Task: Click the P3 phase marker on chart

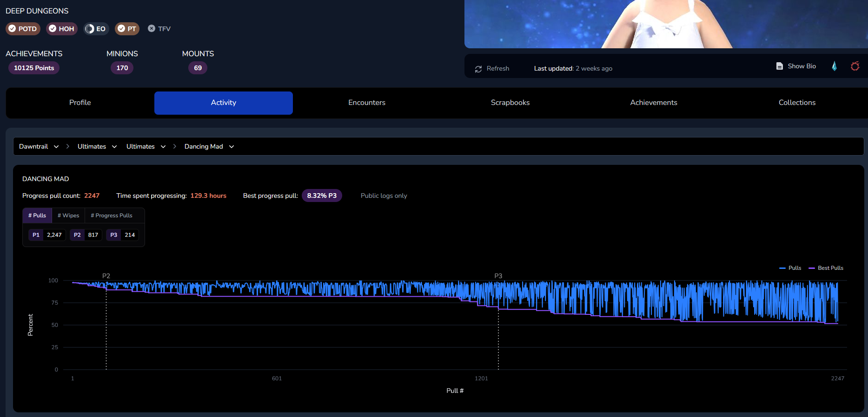Action: point(498,276)
